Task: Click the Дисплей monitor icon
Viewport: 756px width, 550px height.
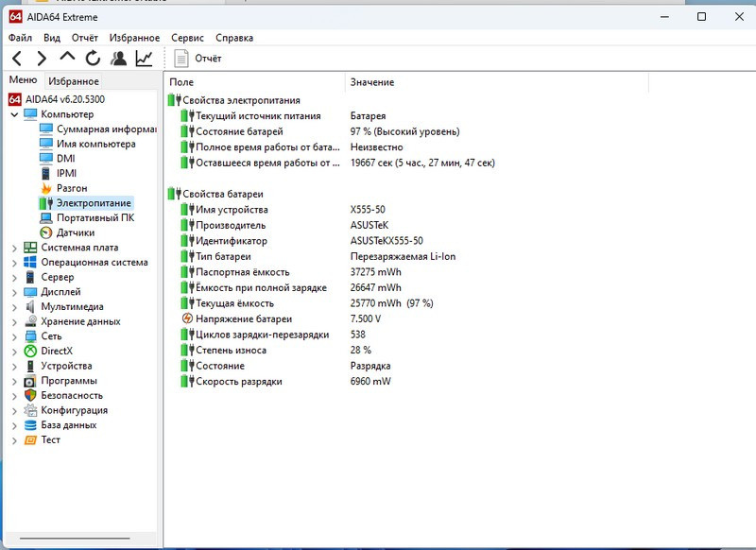Action: [x=30, y=292]
